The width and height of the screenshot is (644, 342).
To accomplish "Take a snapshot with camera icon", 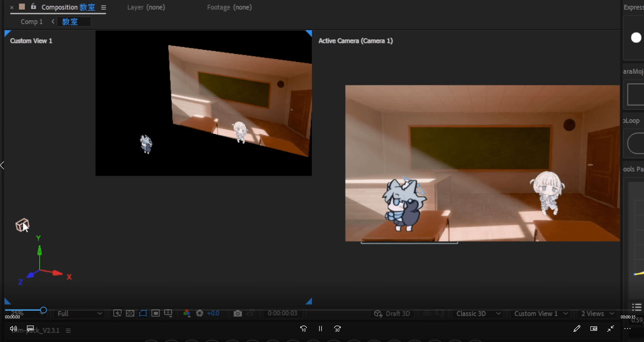I will pyautogui.click(x=238, y=313).
